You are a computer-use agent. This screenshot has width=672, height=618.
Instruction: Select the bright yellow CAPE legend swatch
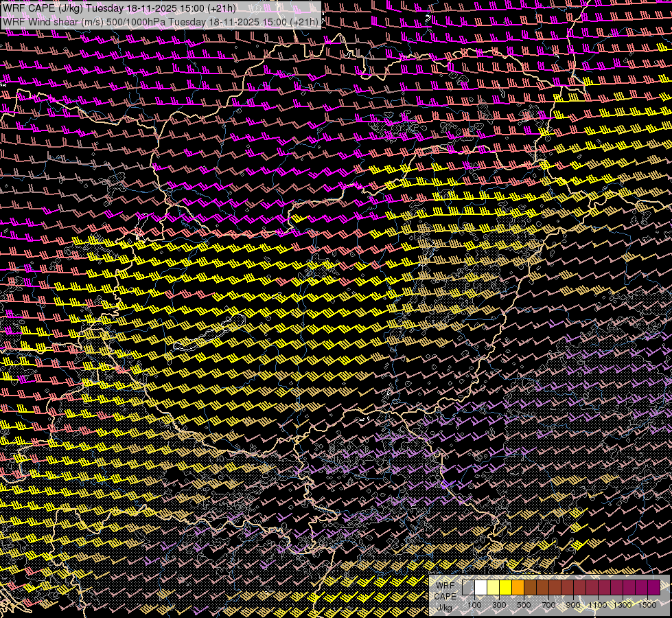point(506,587)
